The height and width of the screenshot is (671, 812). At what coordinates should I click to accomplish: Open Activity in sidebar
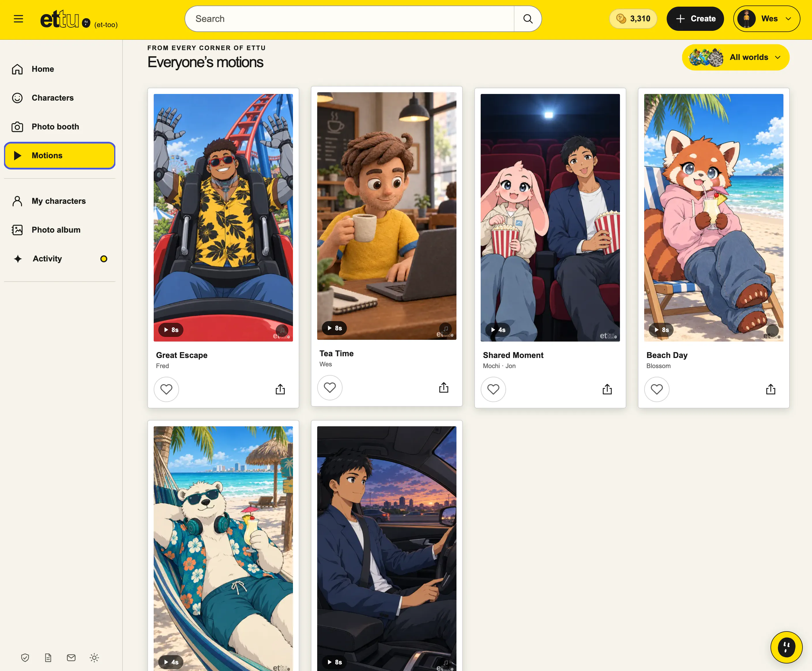click(60, 259)
